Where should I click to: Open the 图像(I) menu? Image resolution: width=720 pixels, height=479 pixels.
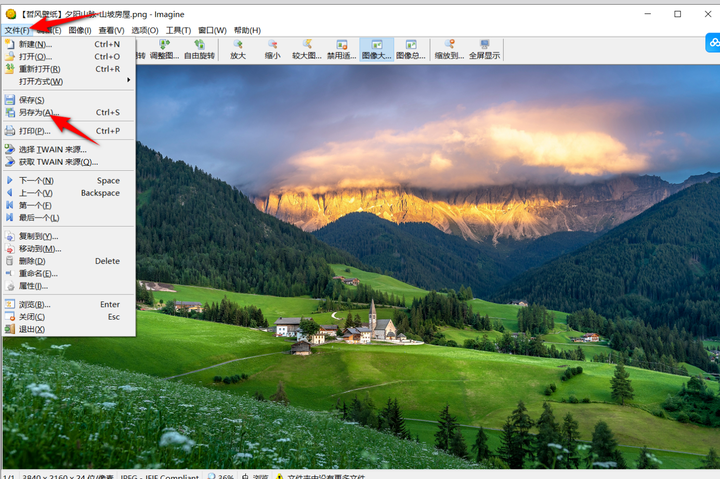pyautogui.click(x=80, y=30)
